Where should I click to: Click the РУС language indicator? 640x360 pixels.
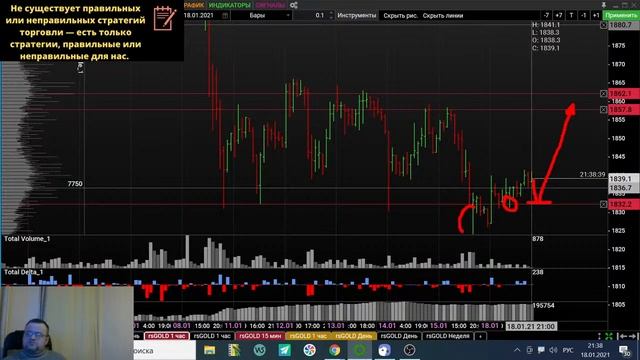(568, 350)
